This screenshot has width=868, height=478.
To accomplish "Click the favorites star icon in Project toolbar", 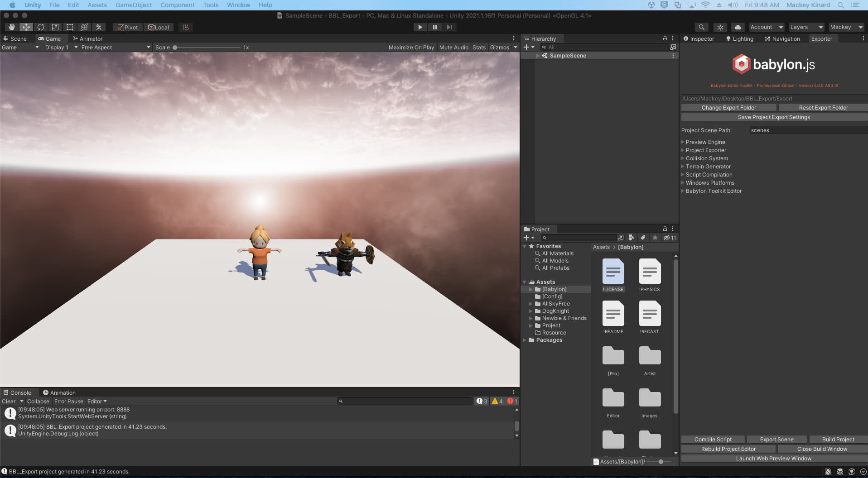I will pos(655,238).
